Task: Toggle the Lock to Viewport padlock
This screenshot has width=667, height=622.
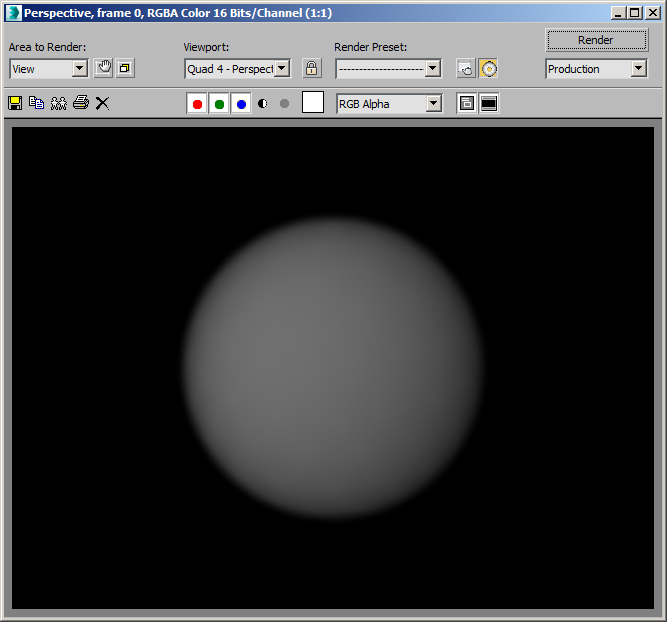Action: pos(312,68)
